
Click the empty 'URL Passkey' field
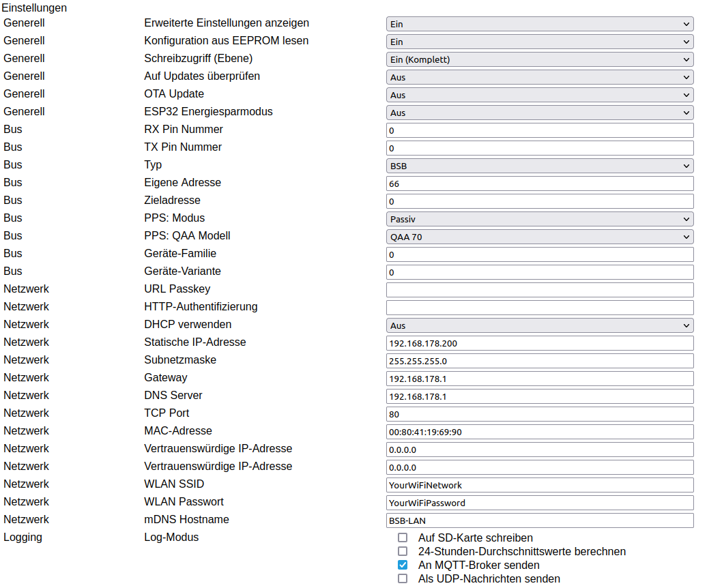coord(540,290)
